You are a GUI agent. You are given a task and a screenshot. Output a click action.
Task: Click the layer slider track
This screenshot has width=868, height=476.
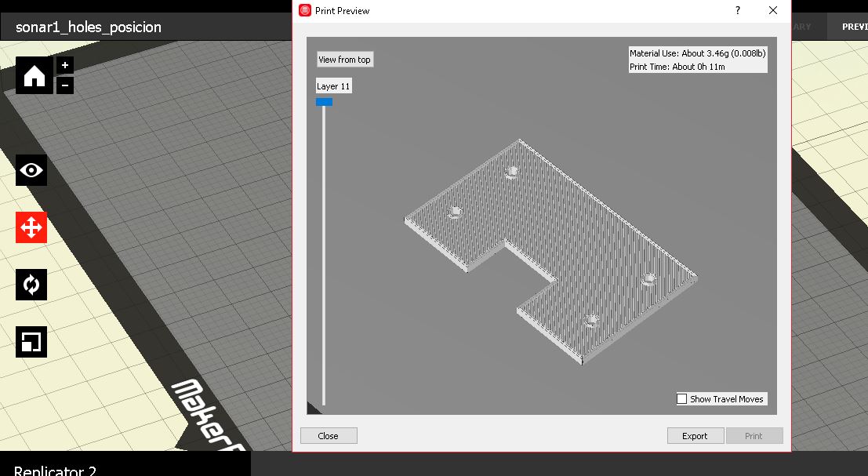coord(324,255)
